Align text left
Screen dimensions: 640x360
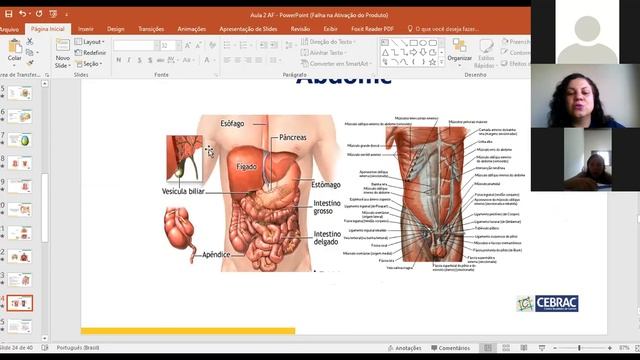pos(227,60)
